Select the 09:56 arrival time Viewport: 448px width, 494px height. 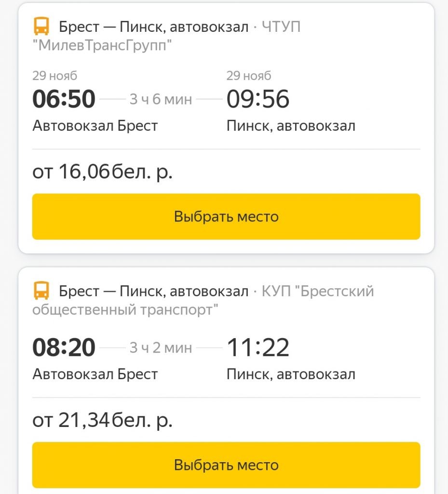258,99
